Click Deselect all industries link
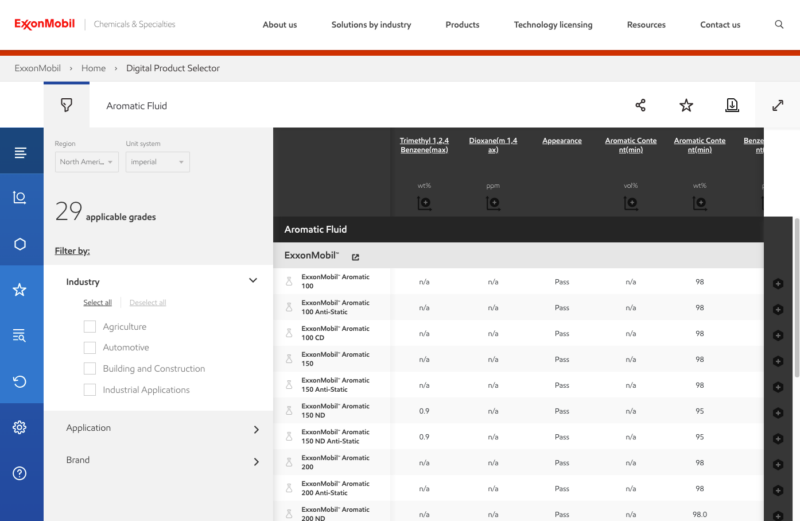This screenshot has height=521, width=800. pyautogui.click(x=147, y=303)
